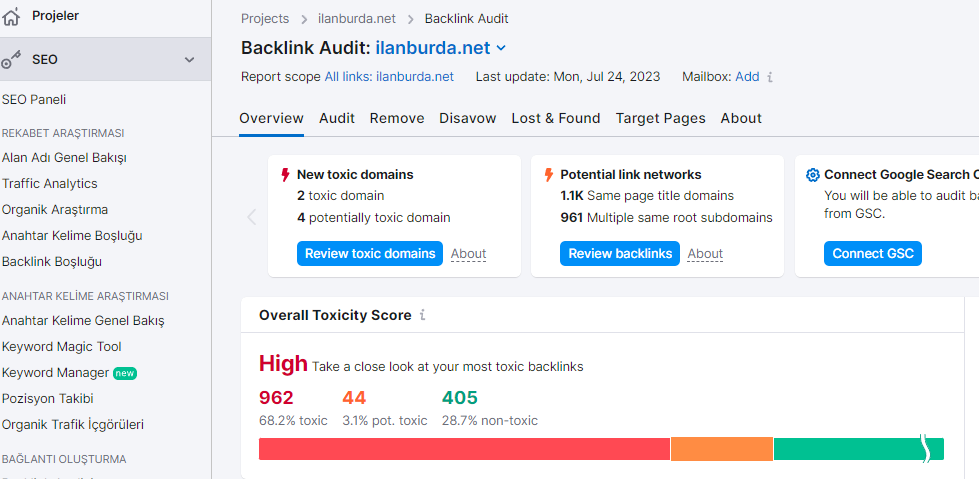Click the High toxicity score label

tap(283, 363)
